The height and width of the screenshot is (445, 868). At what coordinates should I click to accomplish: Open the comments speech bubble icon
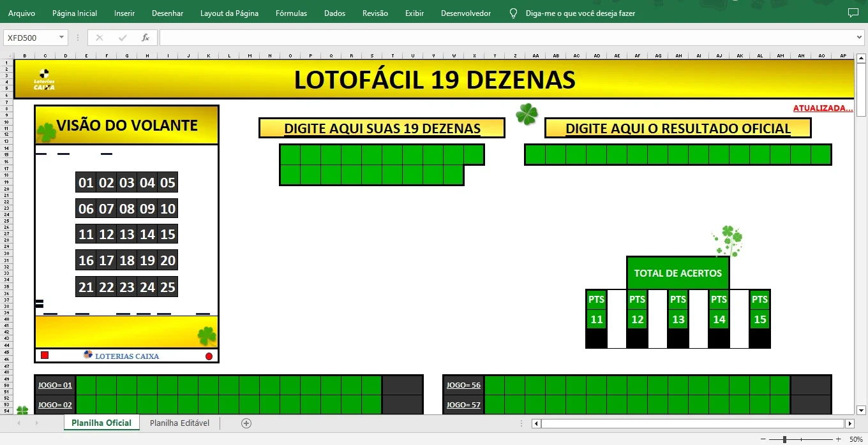point(853,13)
